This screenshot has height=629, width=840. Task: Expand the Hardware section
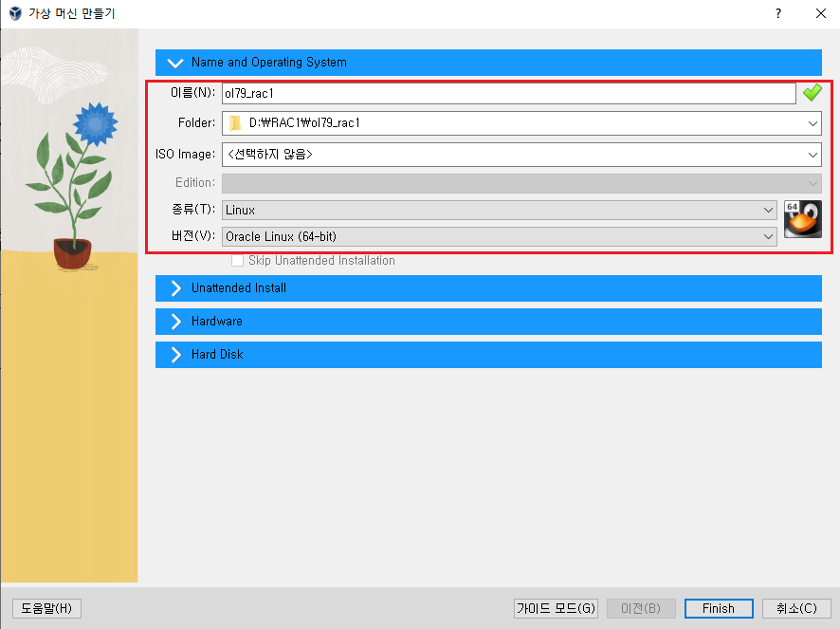point(488,322)
